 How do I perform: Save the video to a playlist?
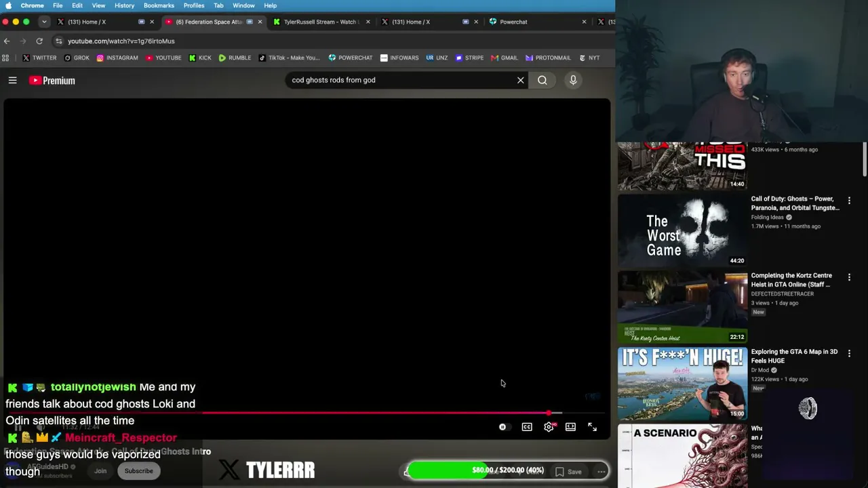tap(568, 472)
